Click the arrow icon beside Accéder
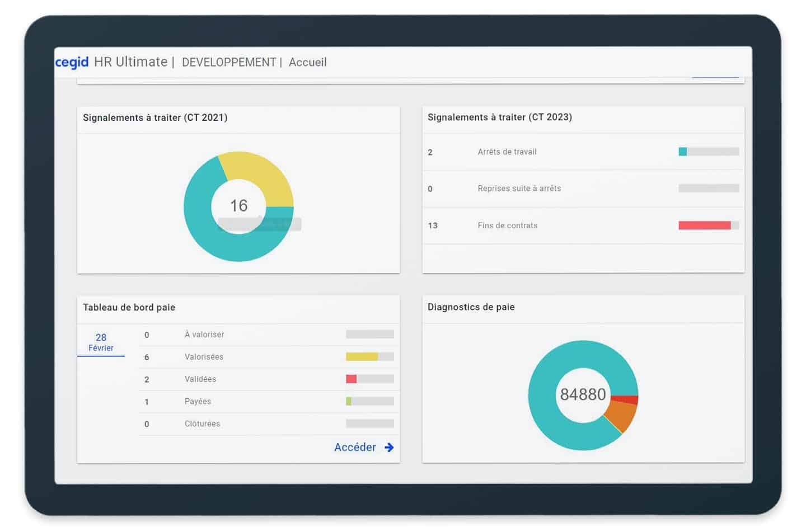The image size is (806, 532). pyautogui.click(x=389, y=448)
